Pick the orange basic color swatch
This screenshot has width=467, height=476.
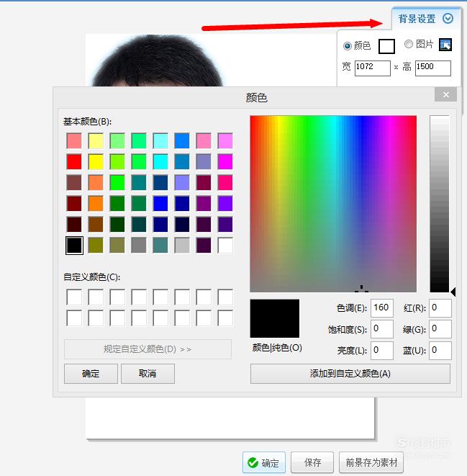(x=96, y=203)
